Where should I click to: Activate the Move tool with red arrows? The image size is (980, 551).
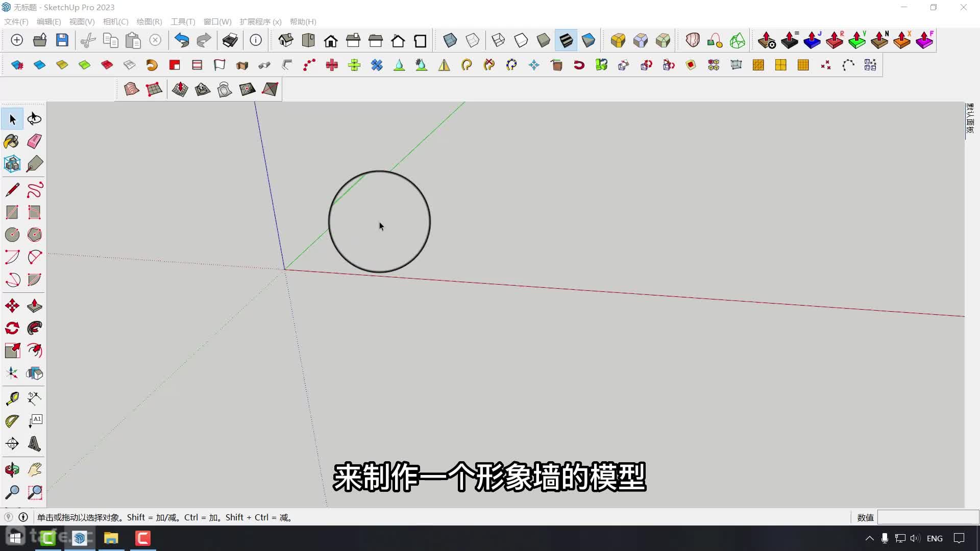pos(12,306)
